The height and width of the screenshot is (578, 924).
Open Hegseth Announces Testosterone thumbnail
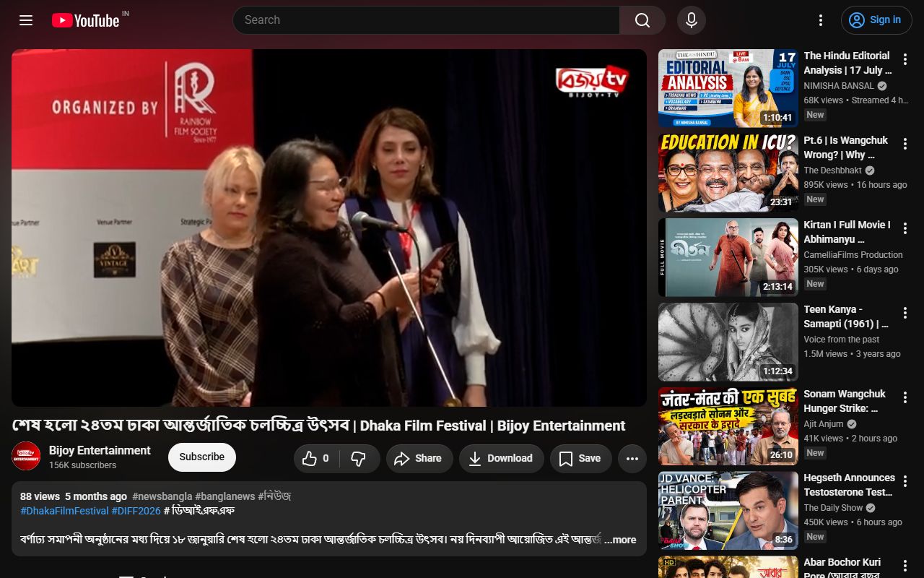click(x=728, y=511)
